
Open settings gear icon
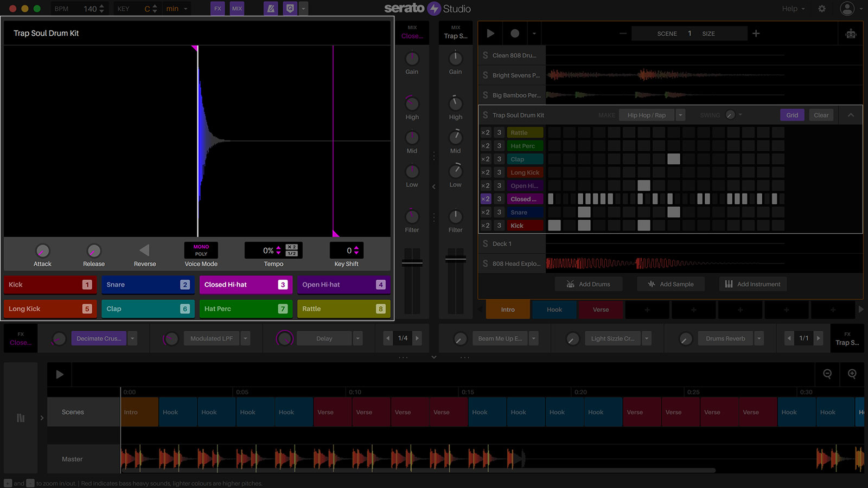[822, 9]
